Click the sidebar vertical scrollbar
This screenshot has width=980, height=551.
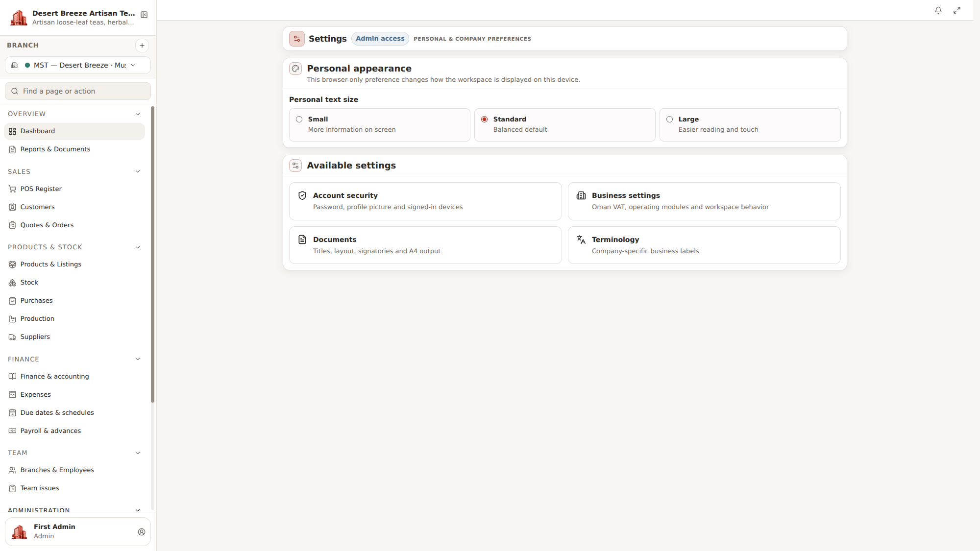point(152,255)
